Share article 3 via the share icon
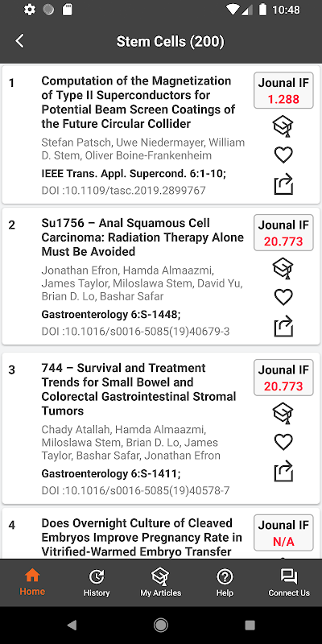322x644 pixels. coord(283,471)
